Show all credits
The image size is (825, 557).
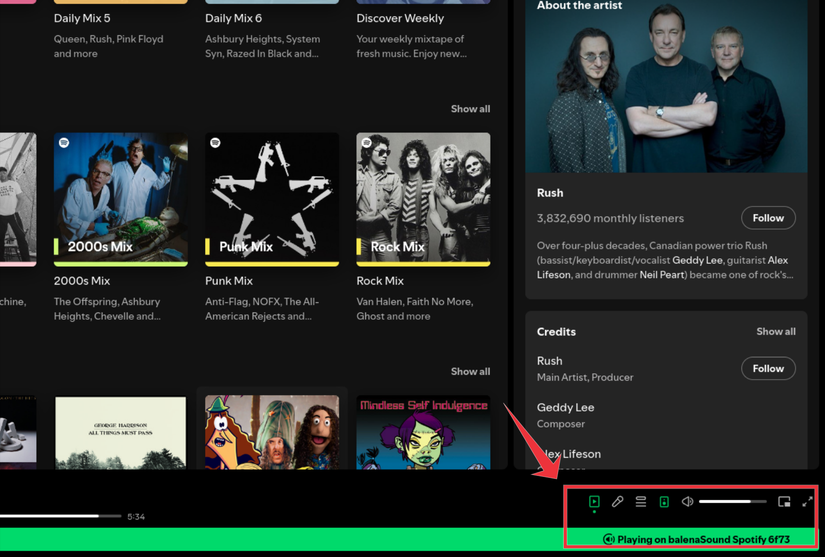(x=775, y=332)
